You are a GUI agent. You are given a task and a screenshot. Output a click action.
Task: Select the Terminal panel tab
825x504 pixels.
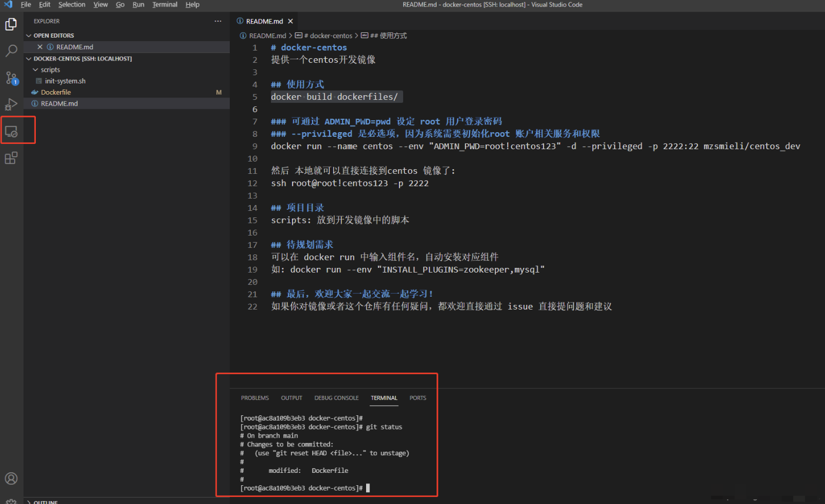pyautogui.click(x=384, y=398)
